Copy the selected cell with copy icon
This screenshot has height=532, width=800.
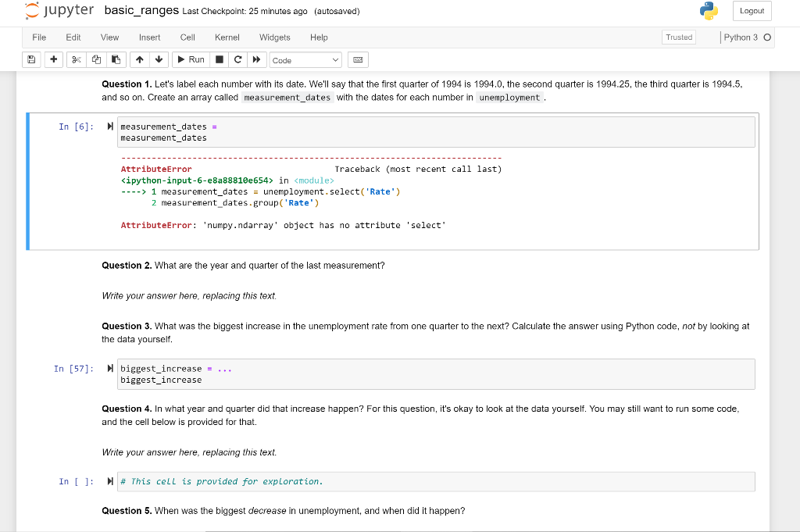tap(95, 59)
